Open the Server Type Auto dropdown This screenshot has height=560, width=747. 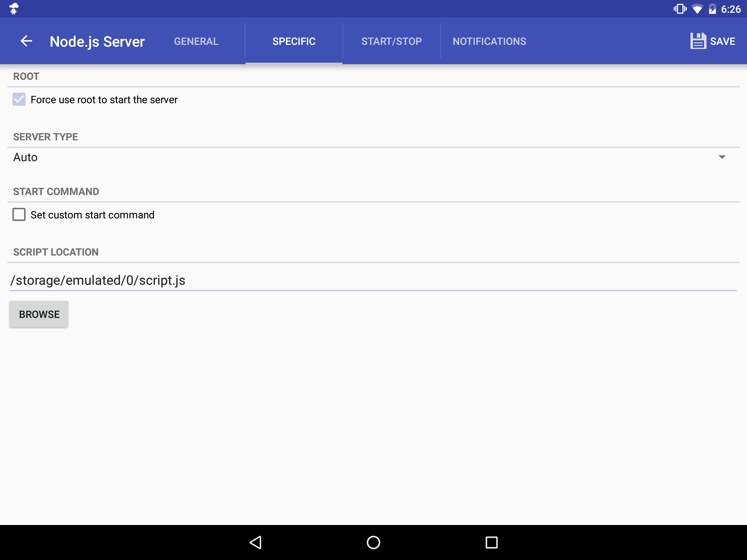[373, 157]
